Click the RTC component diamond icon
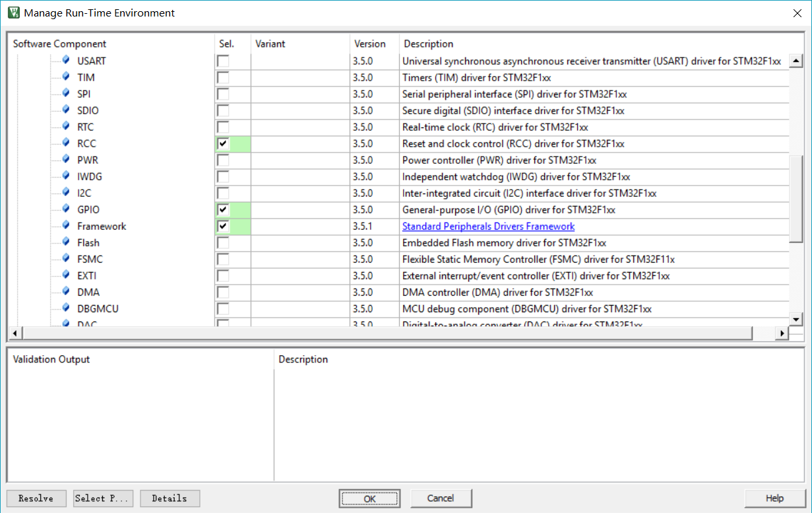This screenshot has height=513, width=812. point(66,126)
